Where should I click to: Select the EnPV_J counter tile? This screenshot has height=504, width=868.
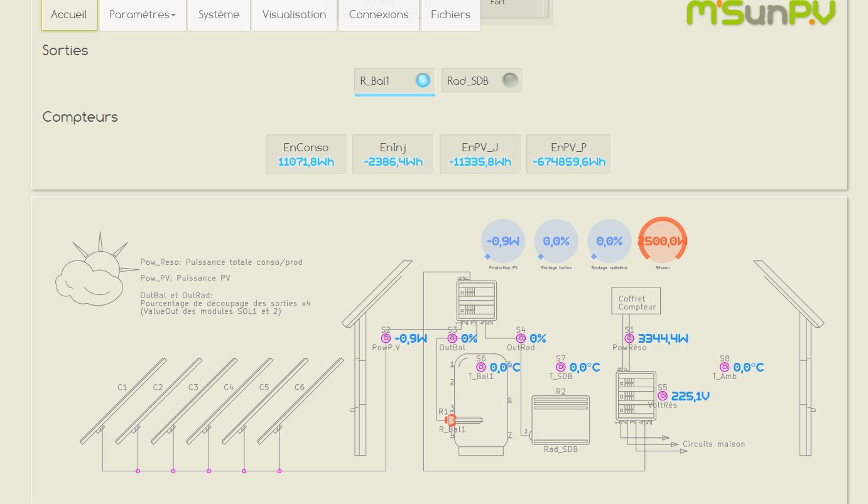pyautogui.click(x=480, y=154)
